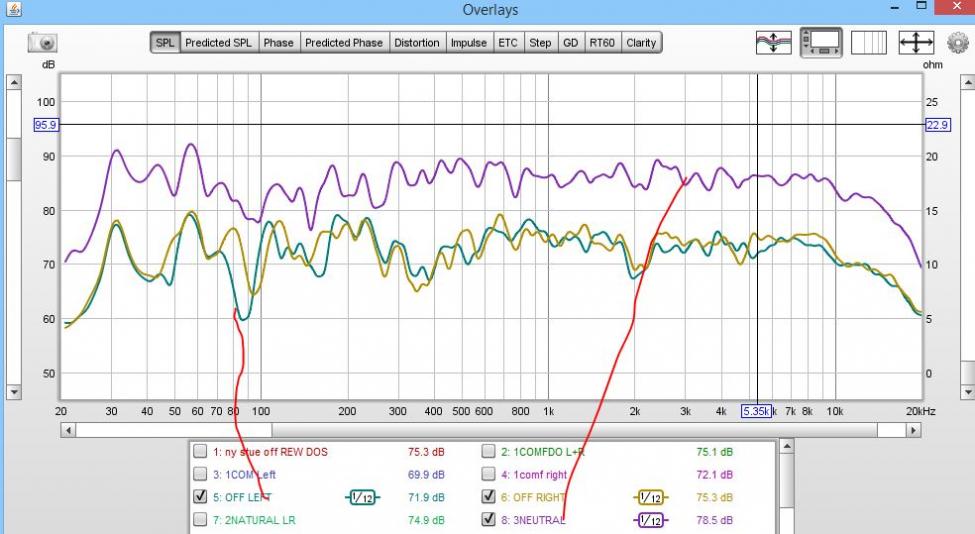This screenshot has height=534, width=975.
Task: Click left vertical scrollbar up arrow
Action: [x=13, y=82]
